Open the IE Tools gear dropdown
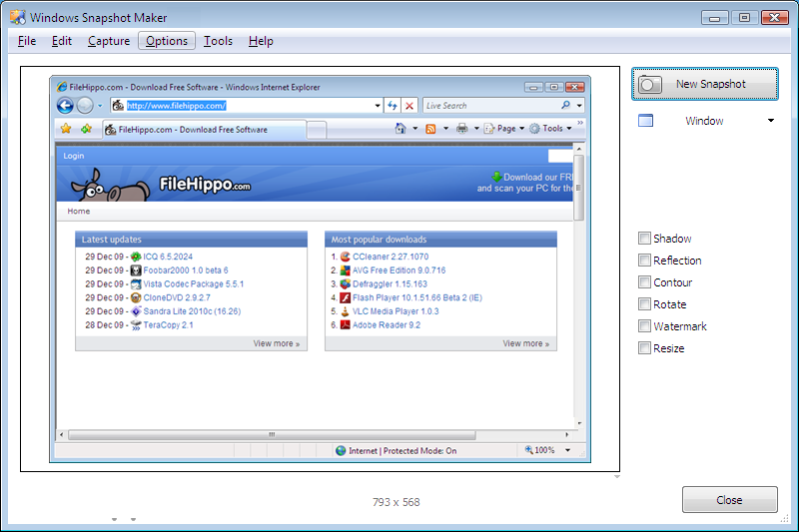 pyautogui.click(x=550, y=129)
